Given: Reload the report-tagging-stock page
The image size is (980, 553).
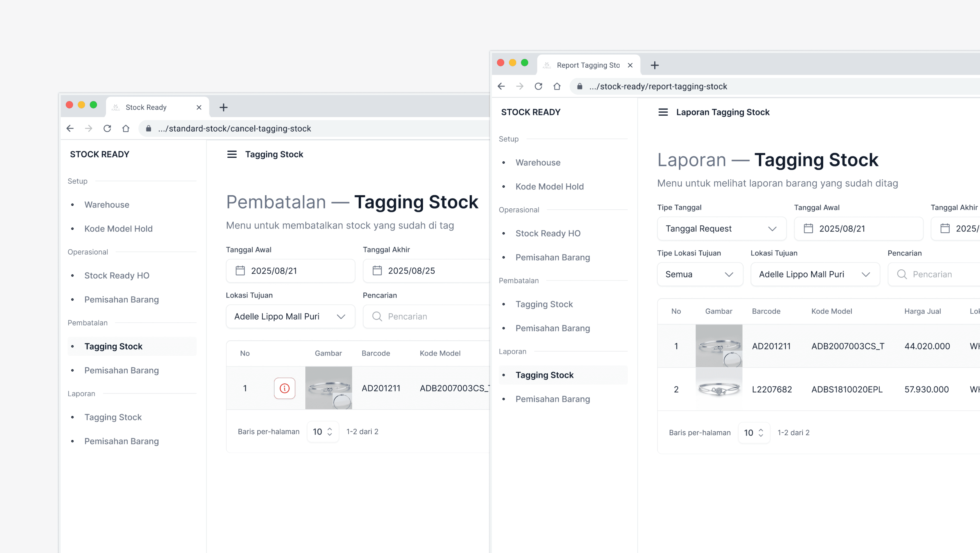Looking at the screenshot, I should (538, 86).
